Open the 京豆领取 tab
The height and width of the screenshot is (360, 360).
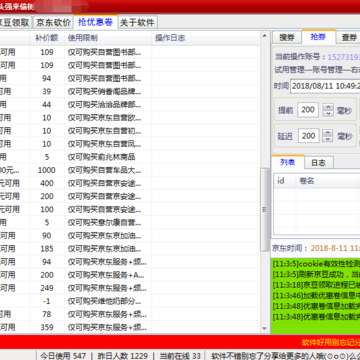(15, 22)
